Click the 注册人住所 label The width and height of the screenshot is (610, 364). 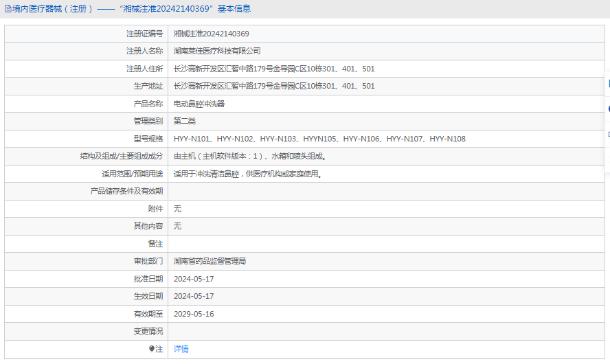145,69
